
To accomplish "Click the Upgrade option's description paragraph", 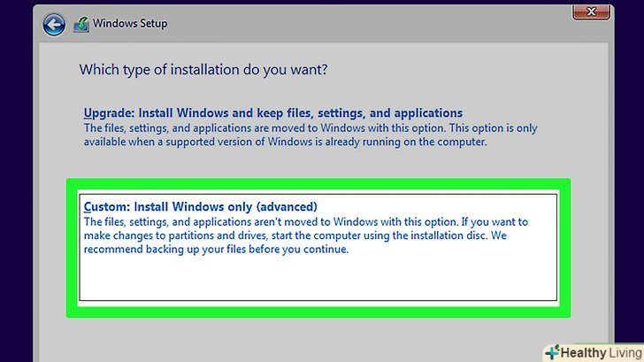I will coord(310,135).
